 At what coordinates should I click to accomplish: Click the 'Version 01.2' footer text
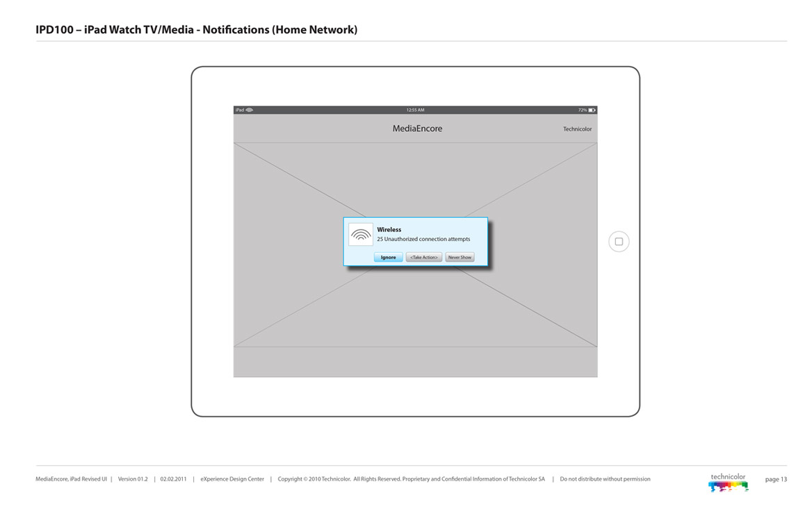pos(133,479)
